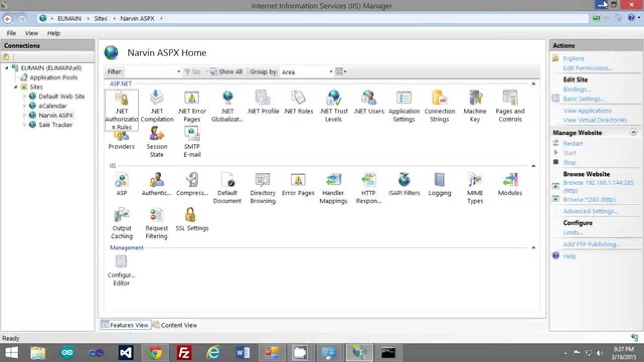Image resolution: width=644 pixels, height=362 pixels.
Task: Open SSL Settings feature
Action: 192,220
